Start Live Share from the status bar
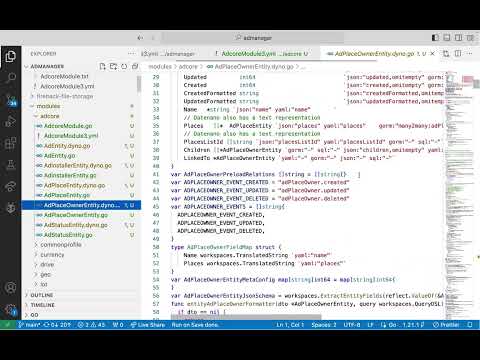Viewport: 480px width, 360px height. point(147,324)
